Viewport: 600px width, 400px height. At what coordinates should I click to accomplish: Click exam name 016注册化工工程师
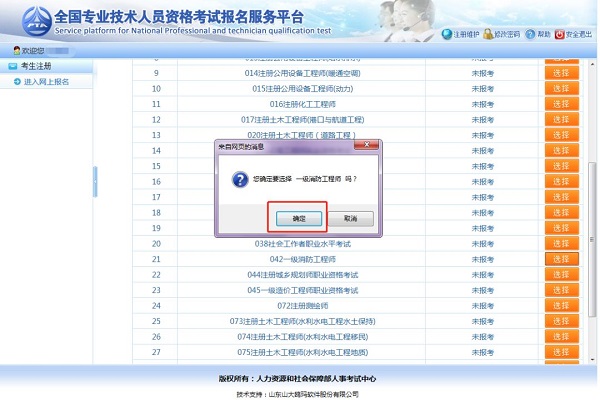[x=302, y=104]
